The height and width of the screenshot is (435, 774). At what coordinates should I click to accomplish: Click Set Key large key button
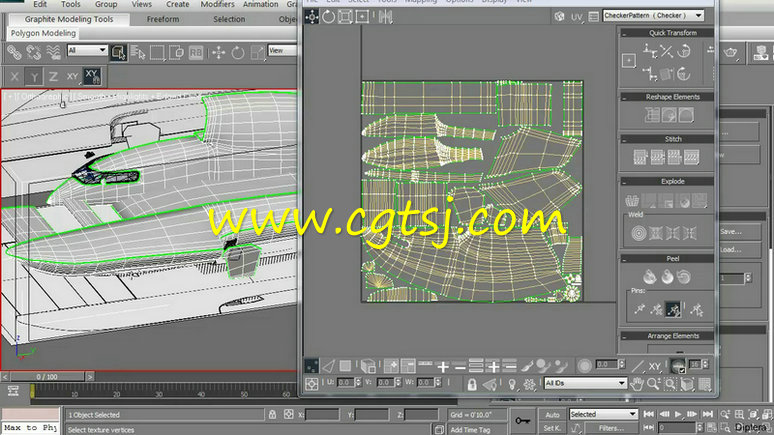coord(523,421)
